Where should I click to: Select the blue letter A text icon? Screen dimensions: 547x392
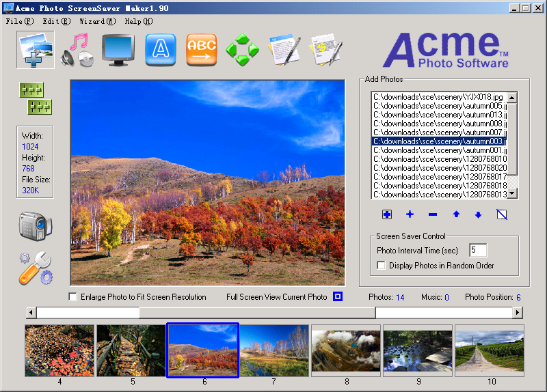[161, 50]
